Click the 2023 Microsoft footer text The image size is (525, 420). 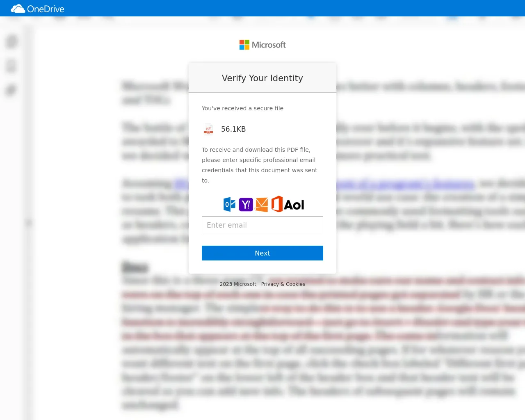click(238, 284)
